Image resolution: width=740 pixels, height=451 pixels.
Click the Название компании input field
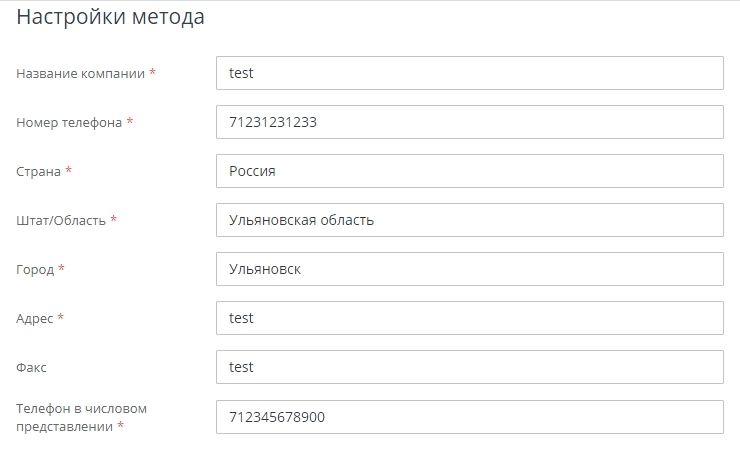[469, 73]
